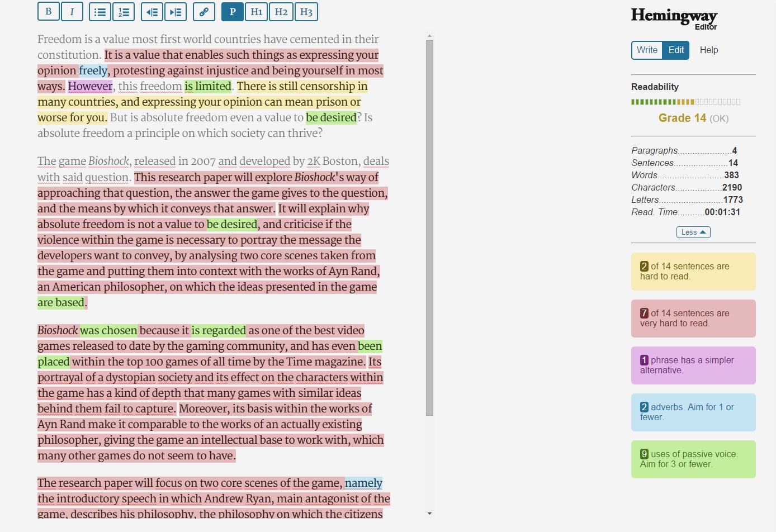Click the Hemingway Editor logo
This screenshot has height=532, width=776.
pyautogui.click(x=674, y=18)
